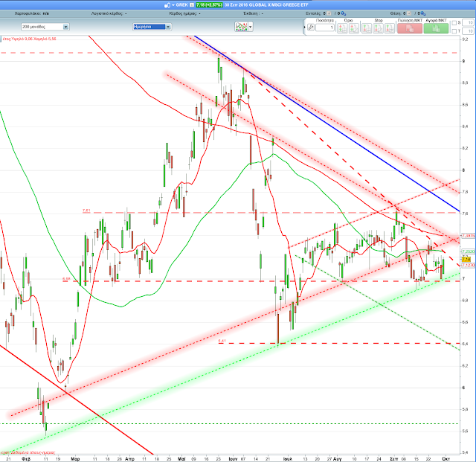476x462 pixels.
Task: Enable the T checkbox
Action: [x=454, y=31]
